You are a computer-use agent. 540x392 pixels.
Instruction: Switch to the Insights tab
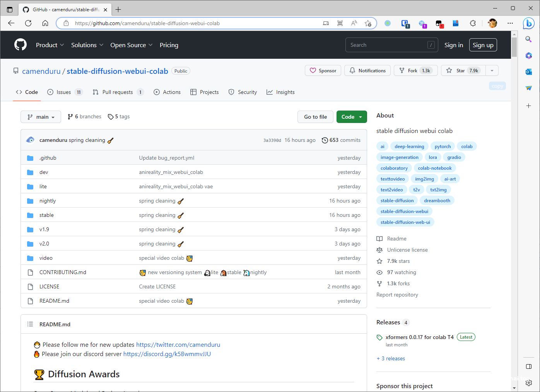(280, 92)
